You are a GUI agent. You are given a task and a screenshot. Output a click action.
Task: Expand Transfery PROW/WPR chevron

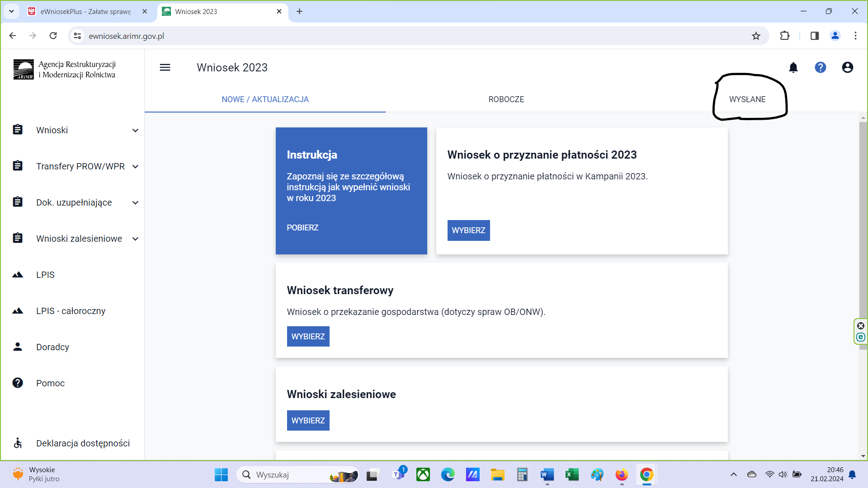(135, 167)
